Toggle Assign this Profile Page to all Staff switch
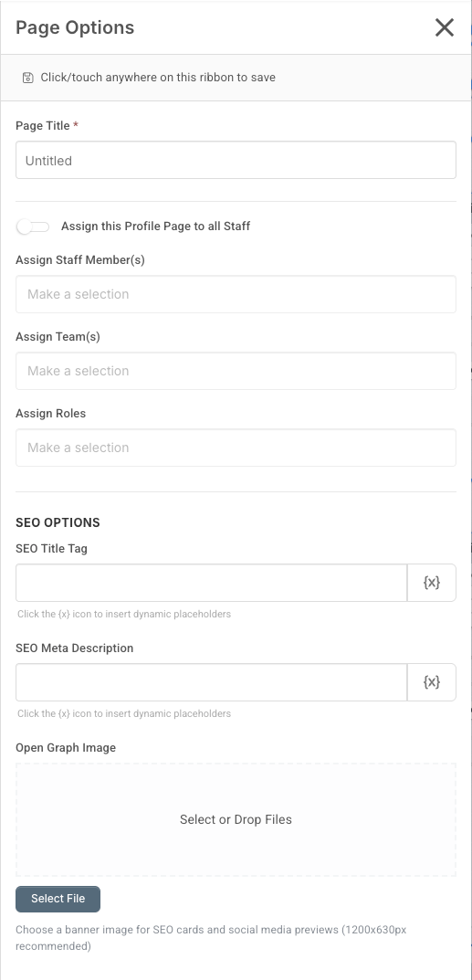472x980 pixels. [33, 227]
